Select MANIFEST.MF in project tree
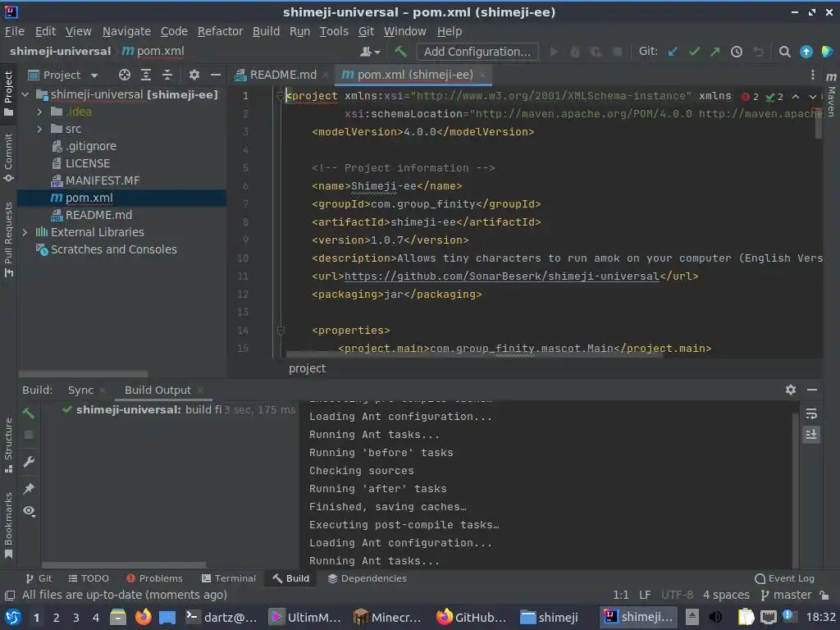This screenshot has width=840, height=630. point(103,180)
